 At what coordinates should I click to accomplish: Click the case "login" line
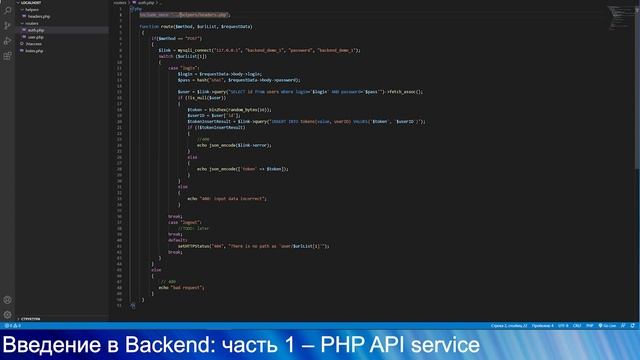point(183,68)
